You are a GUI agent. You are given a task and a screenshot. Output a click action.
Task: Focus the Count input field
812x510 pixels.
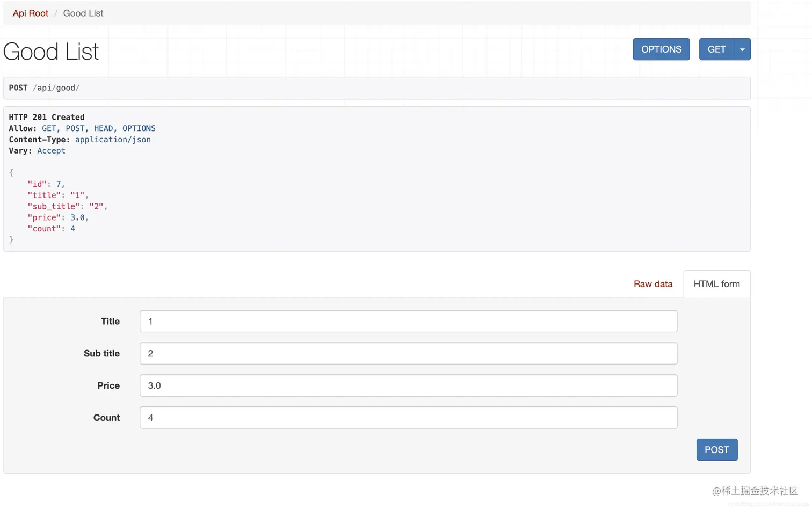[408, 418]
